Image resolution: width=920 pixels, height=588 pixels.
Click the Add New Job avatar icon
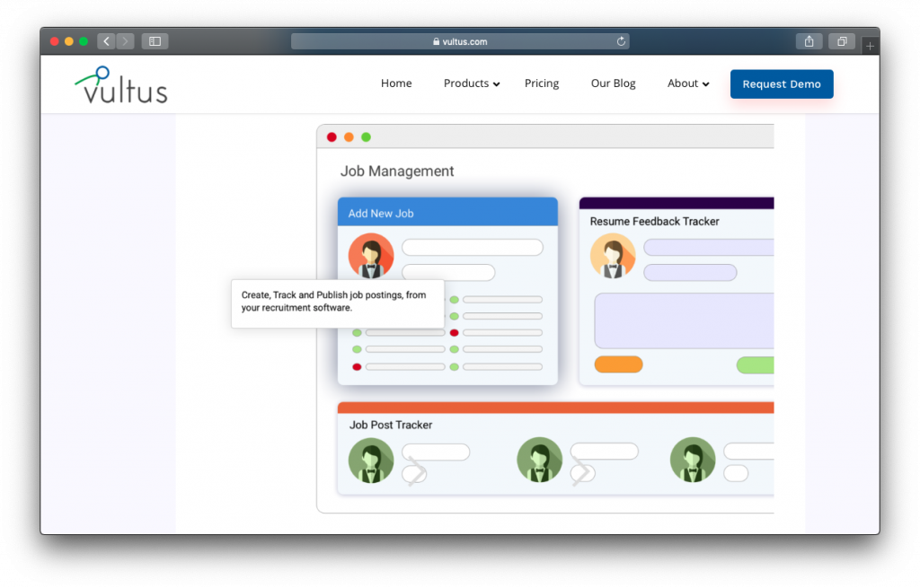(x=371, y=256)
